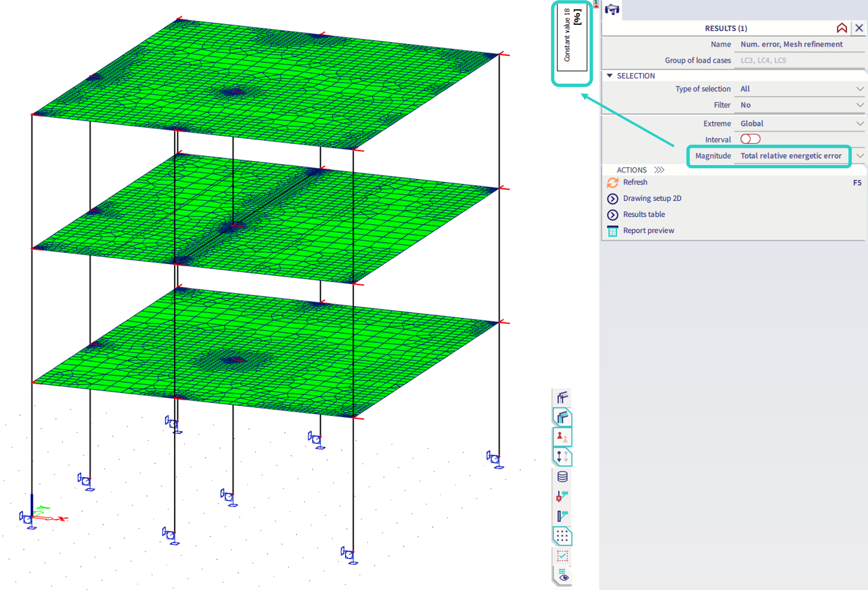Toggle the supports display icon
868x590 pixels.
562,436
